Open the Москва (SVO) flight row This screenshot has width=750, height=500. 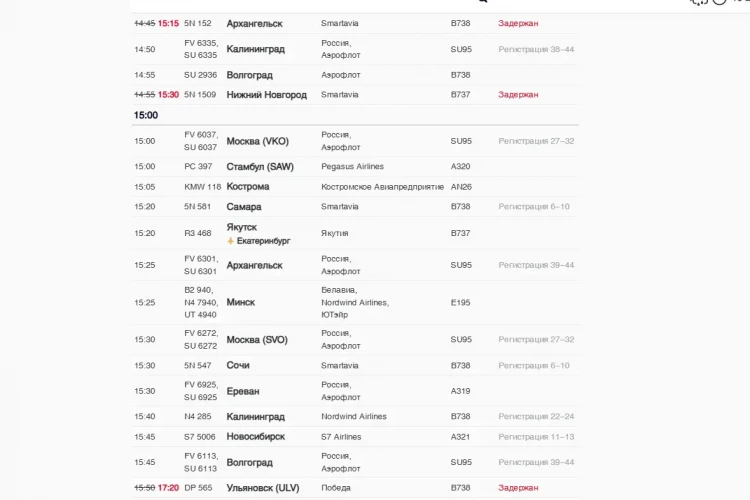[355, 339]
